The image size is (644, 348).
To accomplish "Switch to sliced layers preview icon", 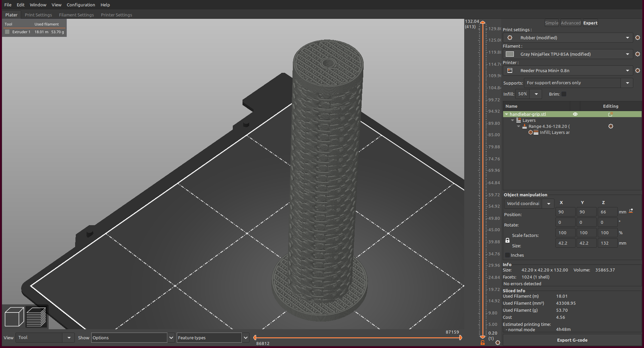I will (x=36, y=317).
